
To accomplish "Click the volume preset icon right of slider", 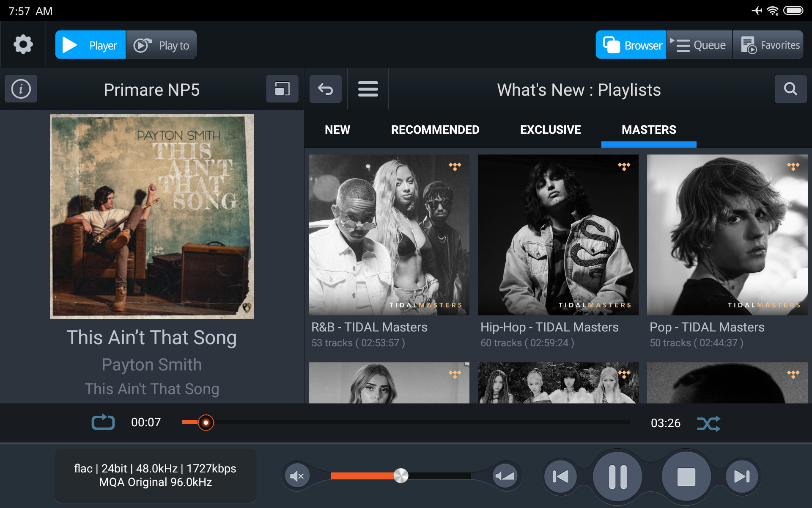I will pos(505,476).
